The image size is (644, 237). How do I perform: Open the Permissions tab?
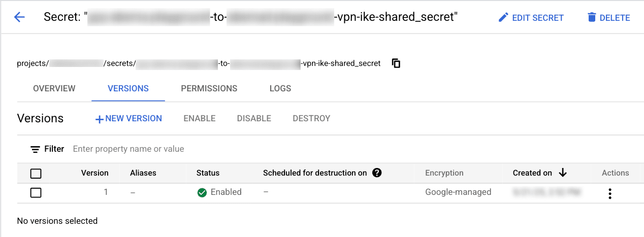pos(209,88)
